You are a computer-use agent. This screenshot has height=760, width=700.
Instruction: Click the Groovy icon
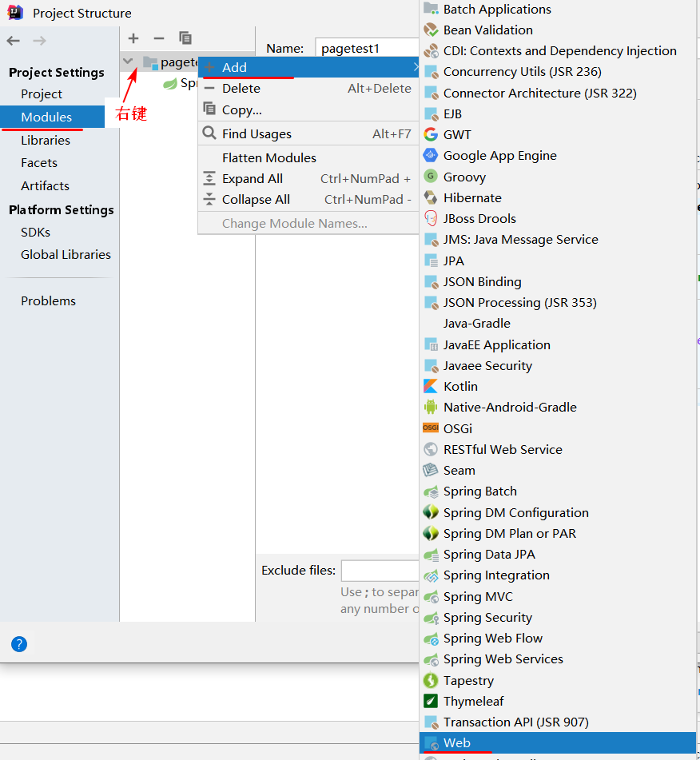(431, 176)
